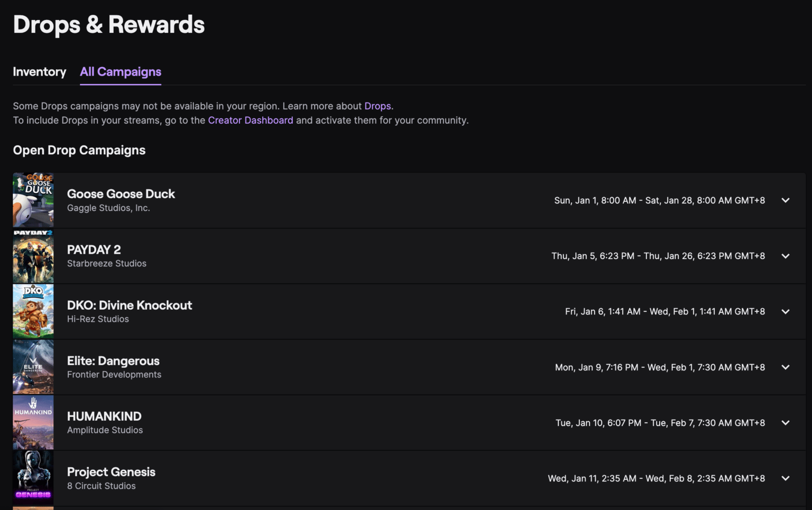
Task: Open the DKO: Divine Knockout dropdown arrow
Action: [786, 311]
